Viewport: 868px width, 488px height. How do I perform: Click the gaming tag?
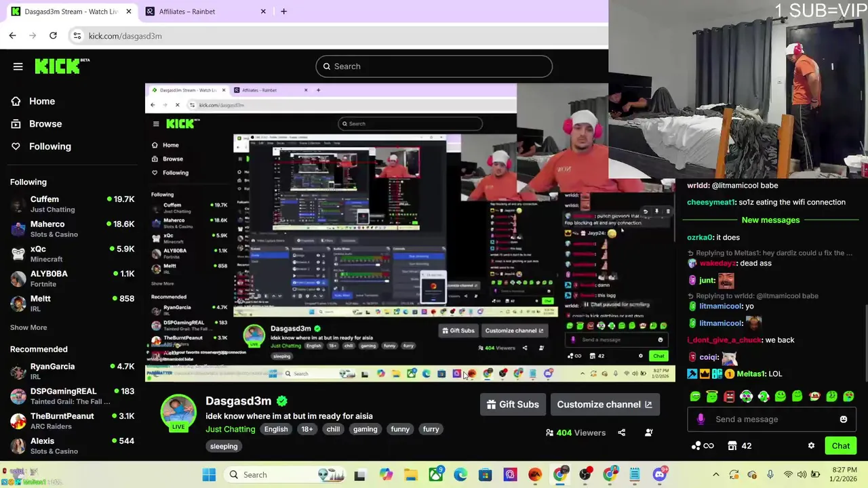pyautogui.click(x=365, y=429)
